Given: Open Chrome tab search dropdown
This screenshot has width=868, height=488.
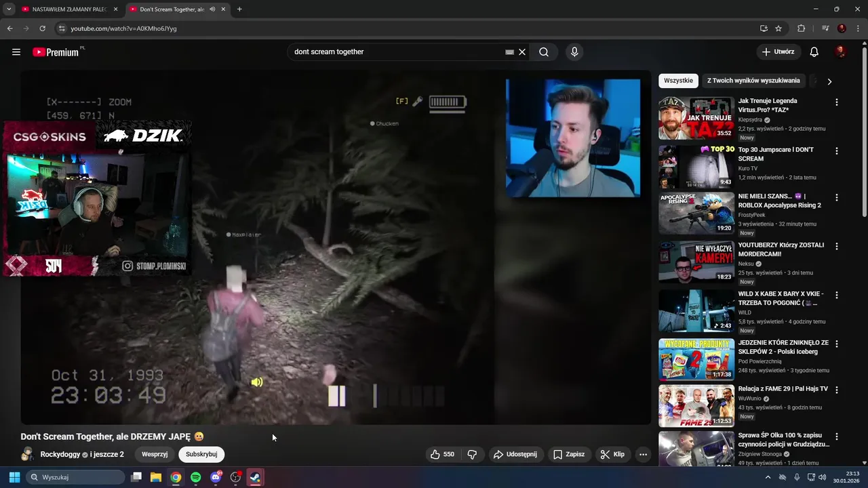Looking at the screenshot, I should coord(9,9).
